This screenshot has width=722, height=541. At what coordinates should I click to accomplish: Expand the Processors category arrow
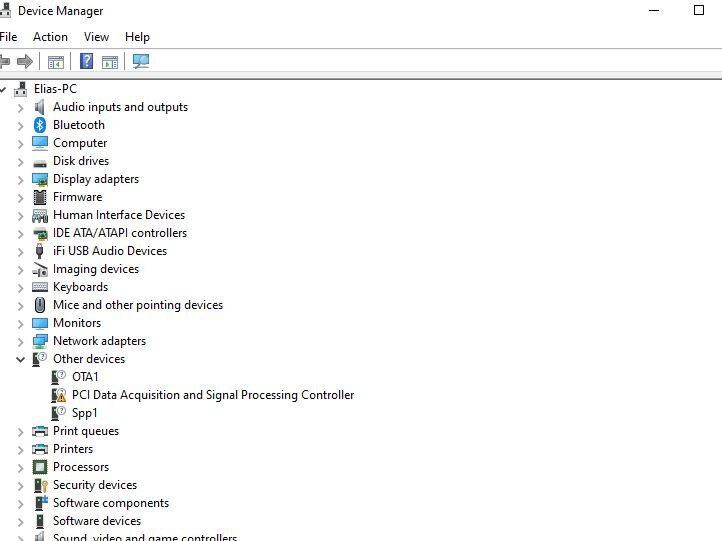(x=20, y=468)
